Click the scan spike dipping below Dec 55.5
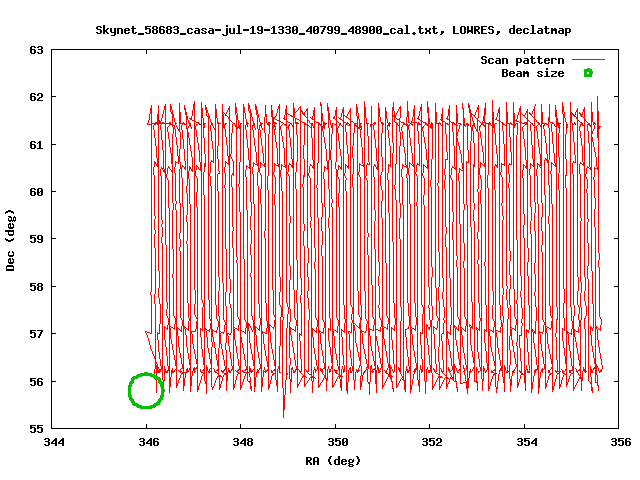Screen dimensions: 640x480 tap(284, 406)
